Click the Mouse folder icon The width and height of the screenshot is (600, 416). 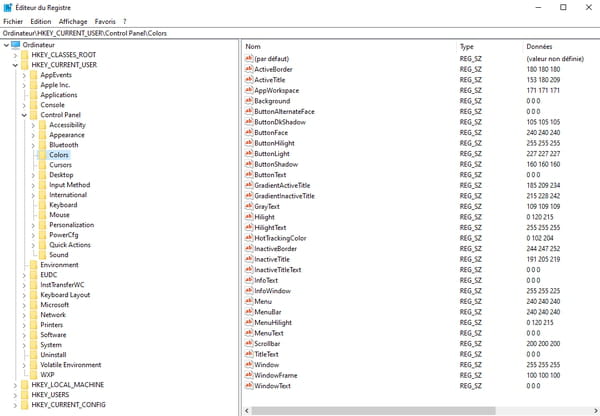[42, 215]
